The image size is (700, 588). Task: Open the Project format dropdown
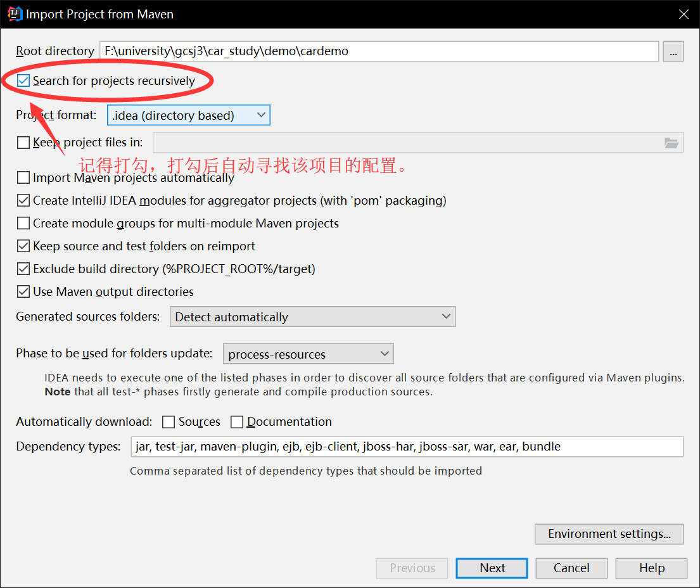coord(189,115)
